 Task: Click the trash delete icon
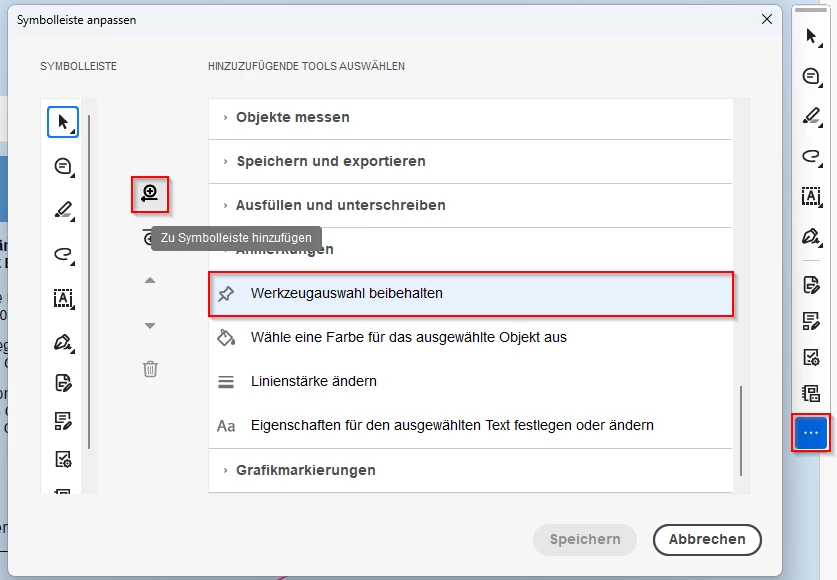150,369
